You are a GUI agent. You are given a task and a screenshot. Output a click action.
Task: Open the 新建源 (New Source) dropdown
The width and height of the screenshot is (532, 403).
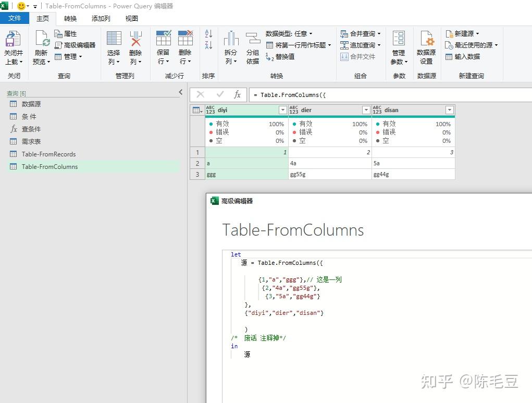point(463,33)
